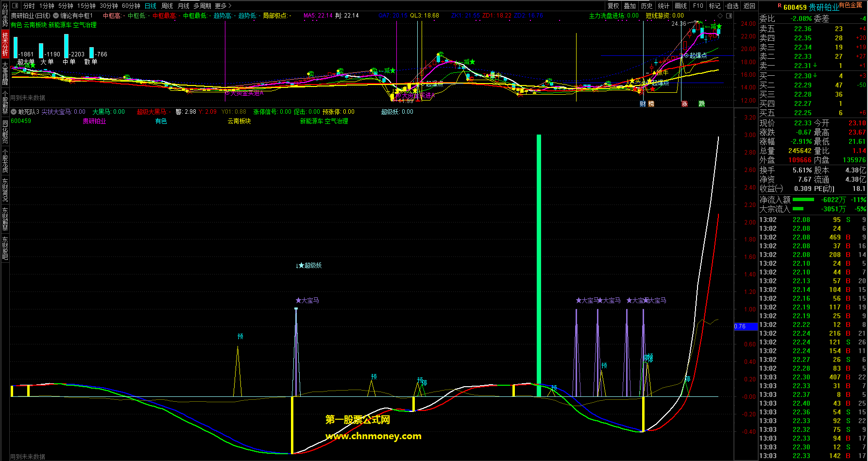
Task: Click the 超大单 flow bar
Action: point(16,47)
